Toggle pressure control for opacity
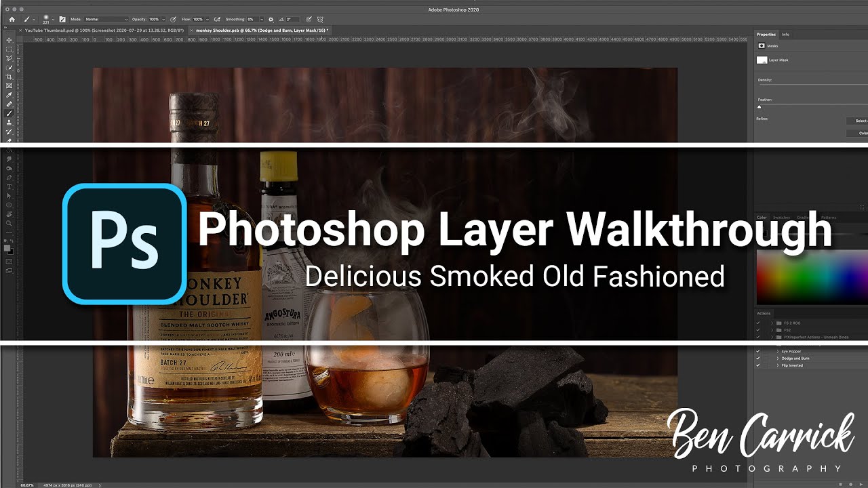This screenshot has height=488, width=868. [173, 20]
